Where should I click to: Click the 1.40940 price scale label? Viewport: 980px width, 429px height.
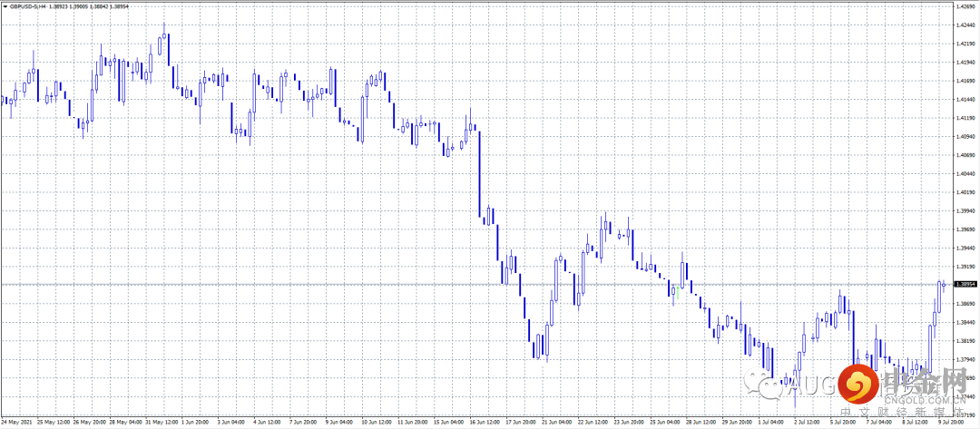tap(965, 136)
